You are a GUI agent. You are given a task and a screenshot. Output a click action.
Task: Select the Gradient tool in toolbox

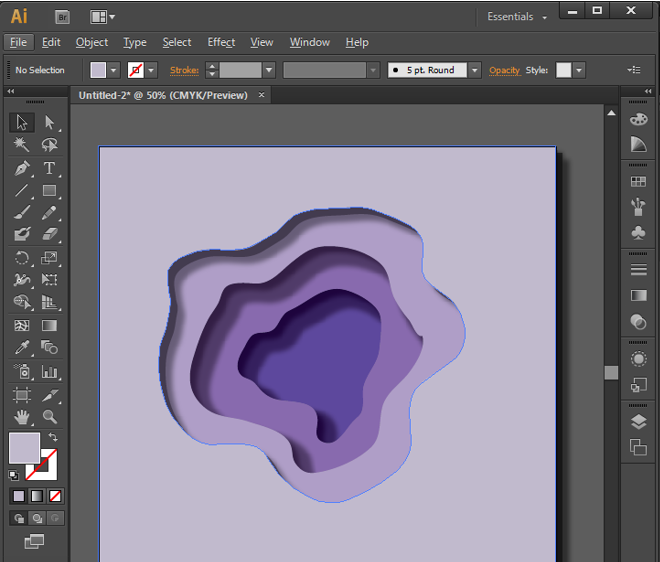point(50,325)
